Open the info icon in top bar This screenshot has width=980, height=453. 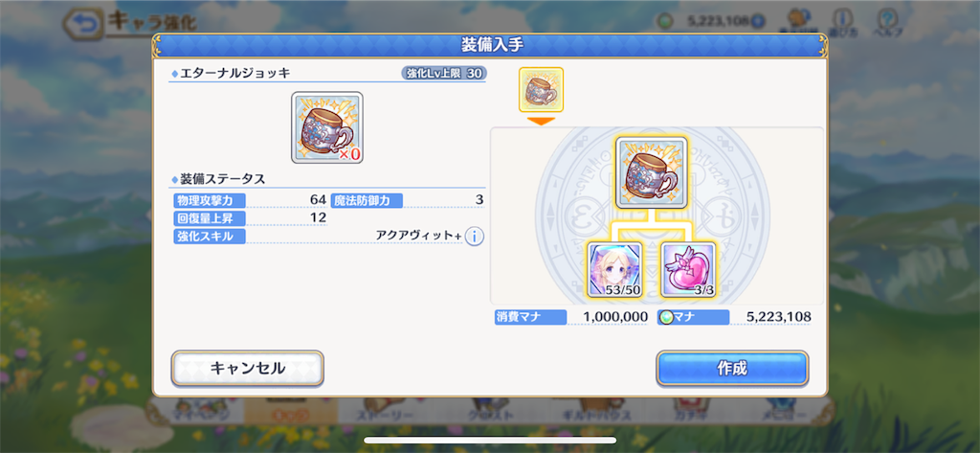[x=843, y=22]
